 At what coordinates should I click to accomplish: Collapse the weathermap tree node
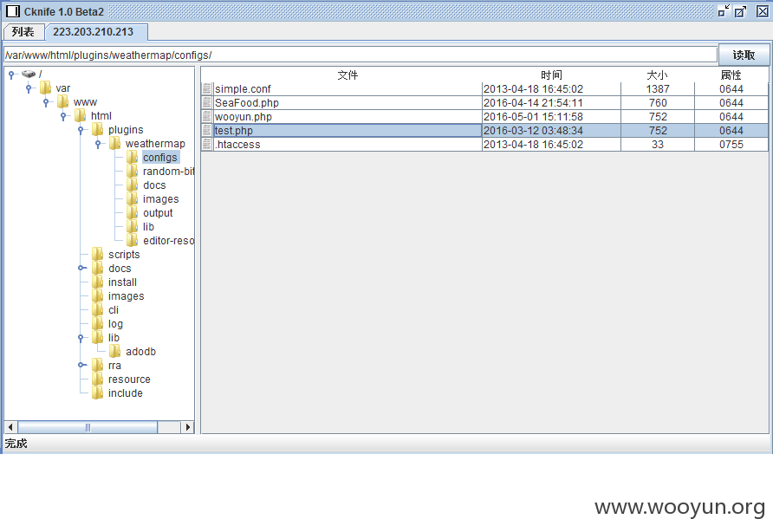point(98,144)
